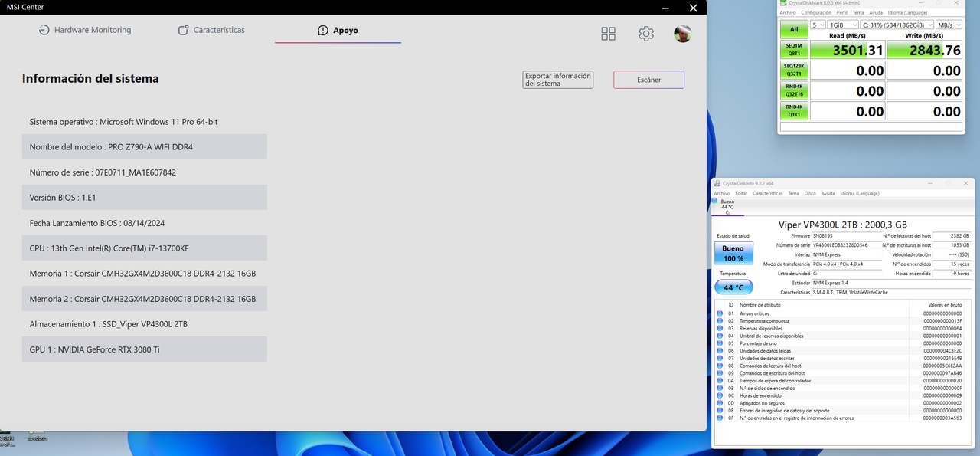The width and height of the screenshot is (980, 456).
Task: Open Archivo menu in CrystalDiskMark
Action: tap(788, 13)
